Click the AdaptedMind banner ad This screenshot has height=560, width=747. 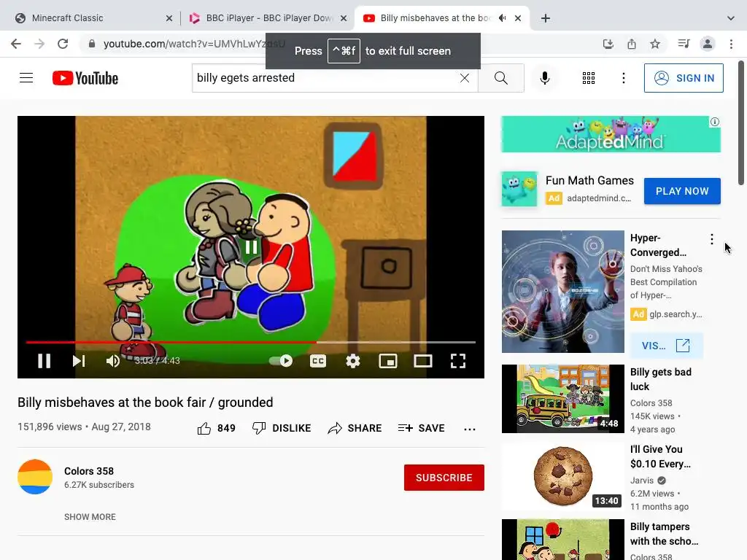click(x=611, y=134)
